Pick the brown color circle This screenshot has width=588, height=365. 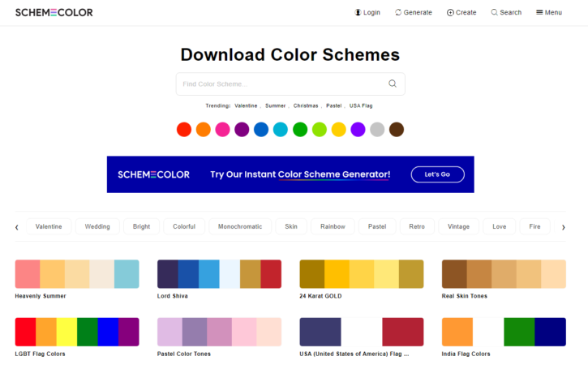coord(397,129)
